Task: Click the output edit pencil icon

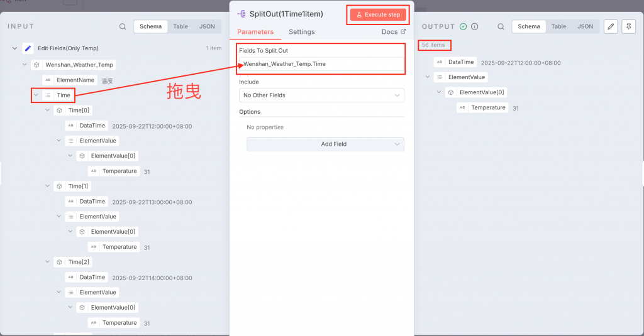Action: point(611,26)
